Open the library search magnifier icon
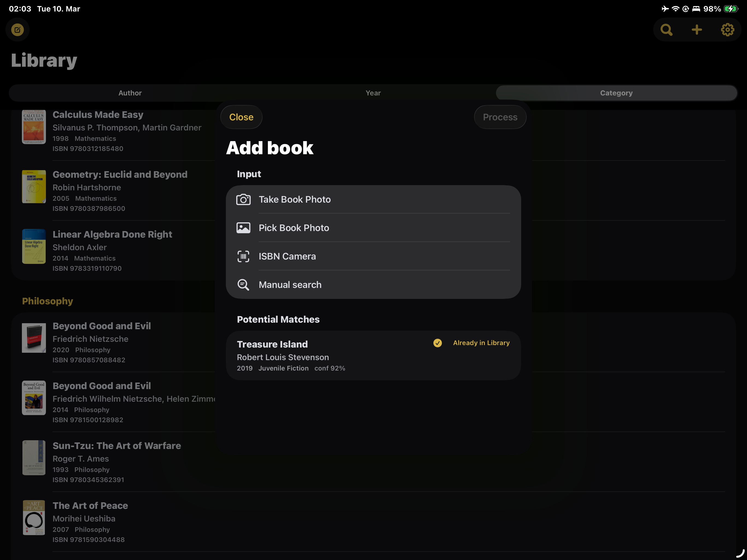 coord(666,30)
